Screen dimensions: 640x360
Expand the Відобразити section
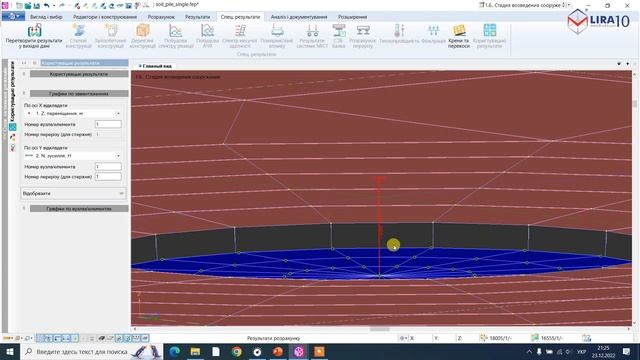click(73, 193)
